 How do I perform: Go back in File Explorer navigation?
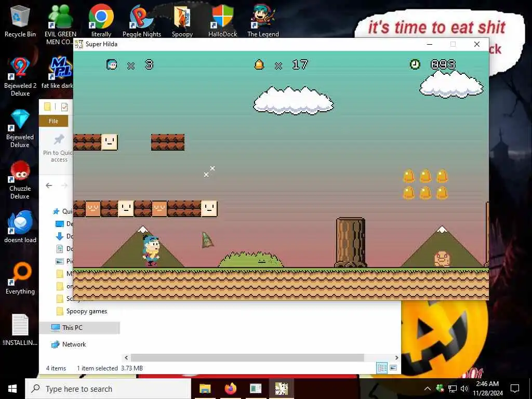tap(49, 185)
